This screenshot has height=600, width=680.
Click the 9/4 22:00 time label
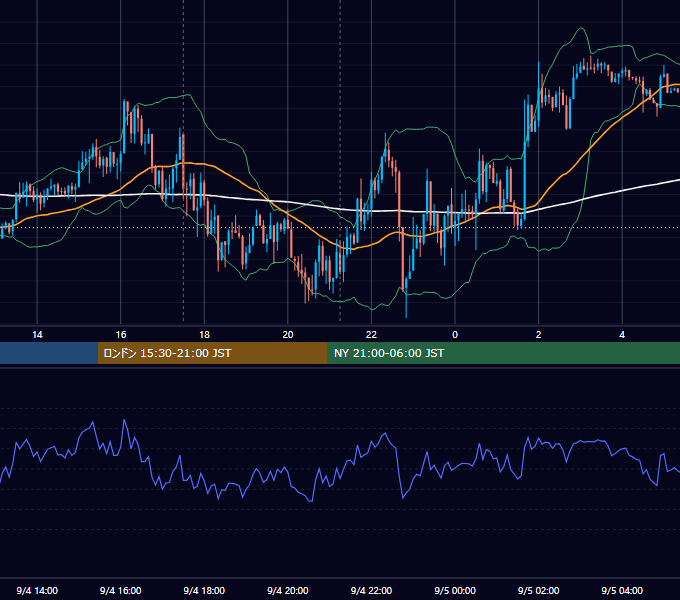click(x=371, y=590)
